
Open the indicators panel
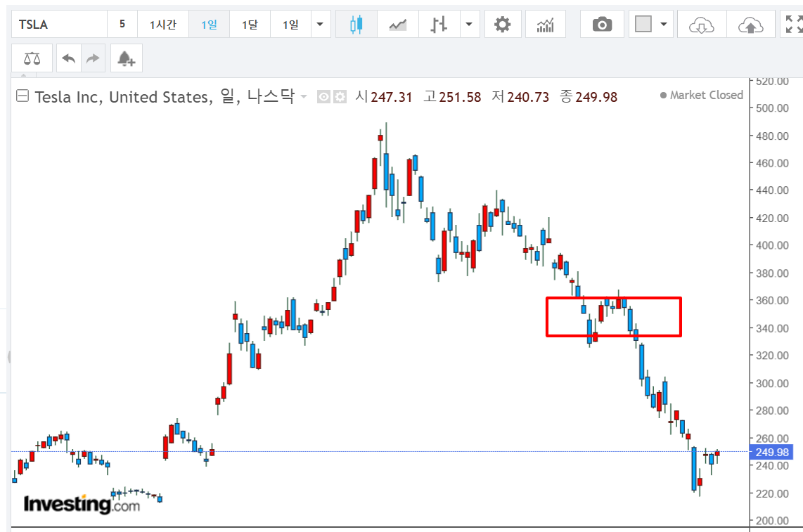point(546,24)
